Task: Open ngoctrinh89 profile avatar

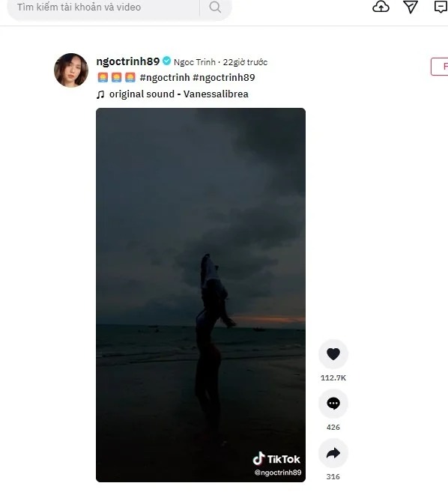Action: (x=71, y=70)
